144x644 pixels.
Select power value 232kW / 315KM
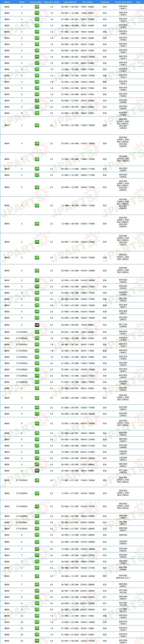point(87,452)
